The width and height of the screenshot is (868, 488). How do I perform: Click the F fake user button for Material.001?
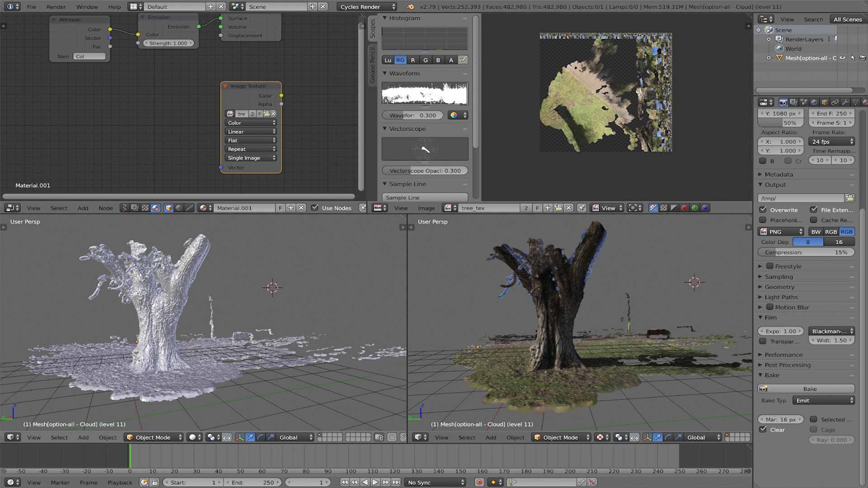coord(281,208)
